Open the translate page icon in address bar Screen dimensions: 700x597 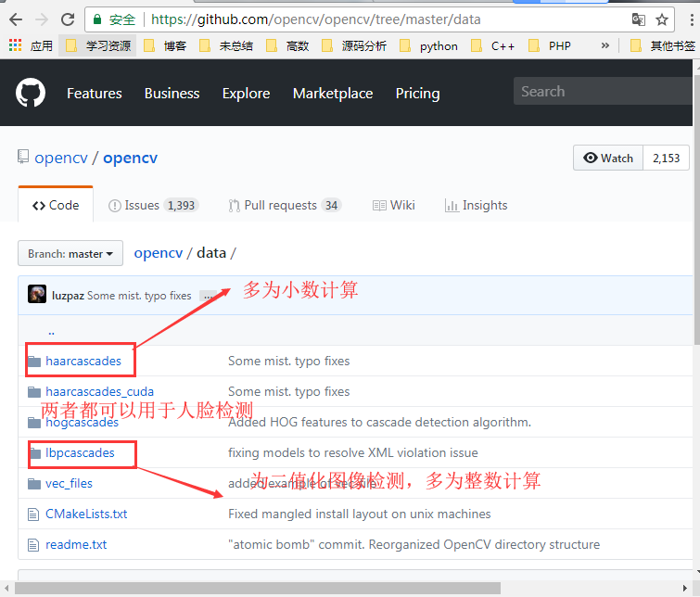pyautogui.click(x=639, y=19)
